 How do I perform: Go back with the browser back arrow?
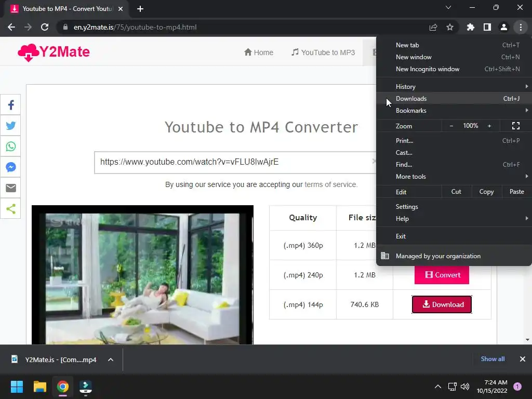(11, 27)
